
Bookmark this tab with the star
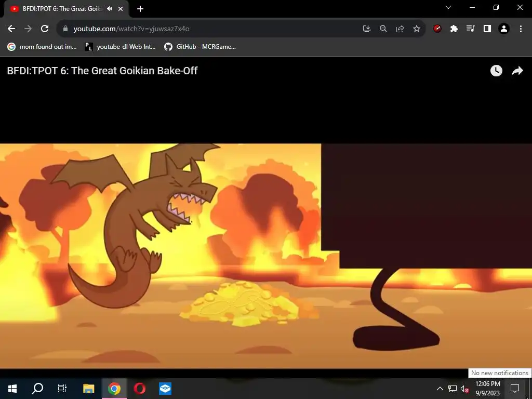point(417,29)
